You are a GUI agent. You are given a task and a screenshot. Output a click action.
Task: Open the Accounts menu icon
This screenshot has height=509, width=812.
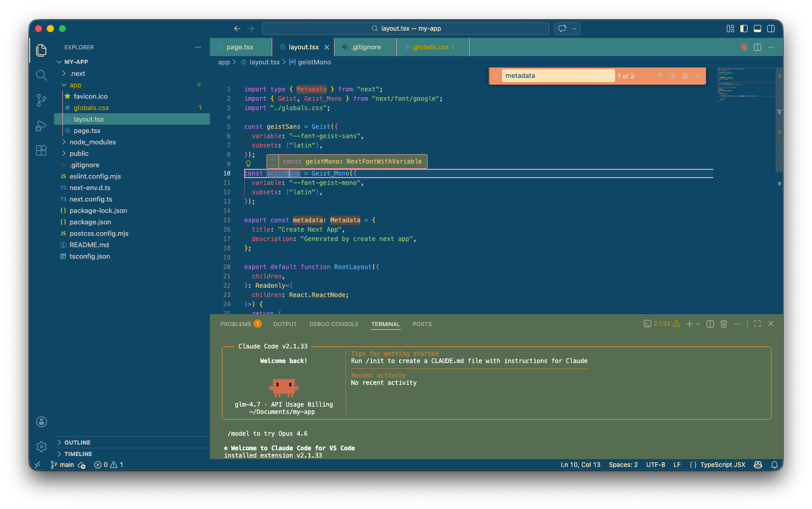42,422
